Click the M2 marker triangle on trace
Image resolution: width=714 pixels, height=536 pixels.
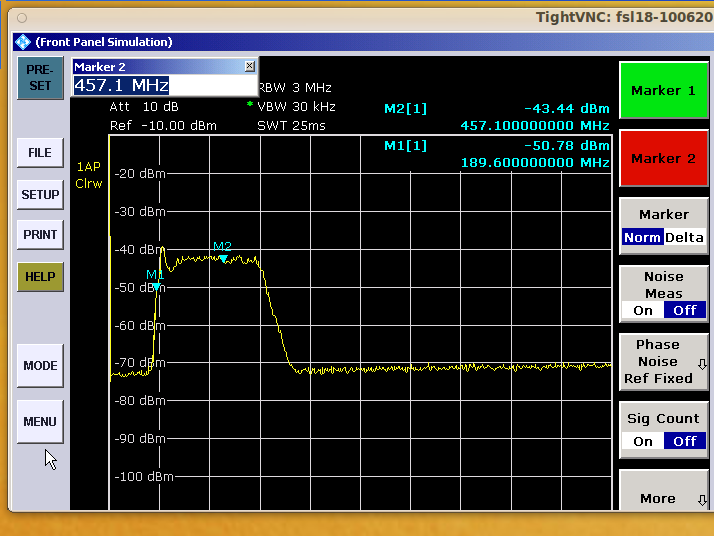223,259
